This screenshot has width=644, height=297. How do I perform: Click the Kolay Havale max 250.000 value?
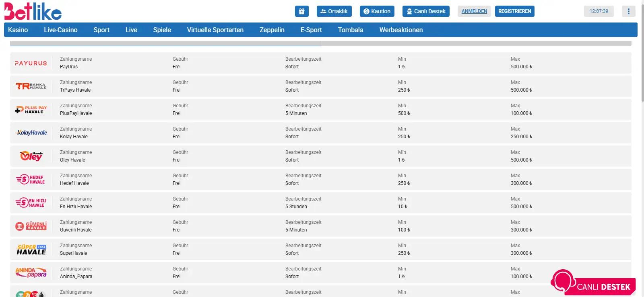coord(521,137)
